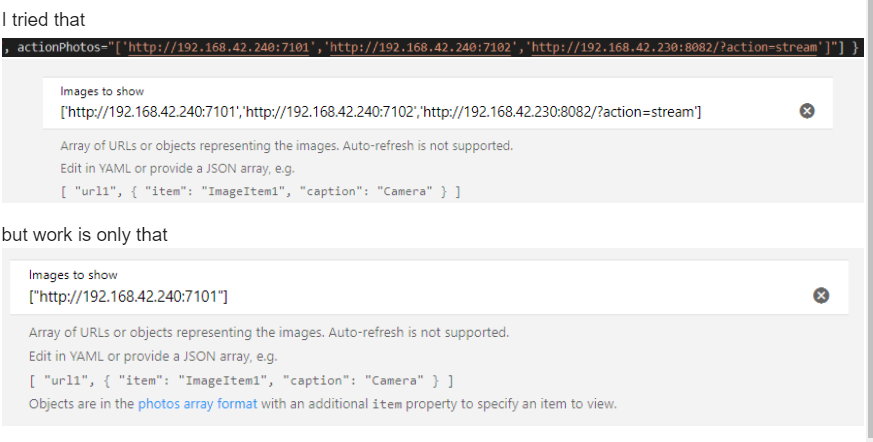This screenshot has width=873, height=442.
Task: Clear the field containing the single 7101 URL
Action: coord(821,295)
